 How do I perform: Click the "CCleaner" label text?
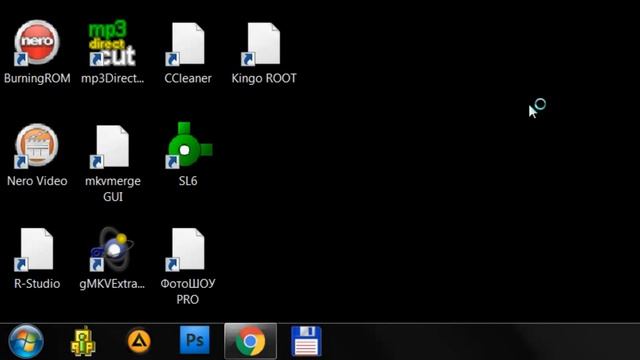tap(188, 78)
